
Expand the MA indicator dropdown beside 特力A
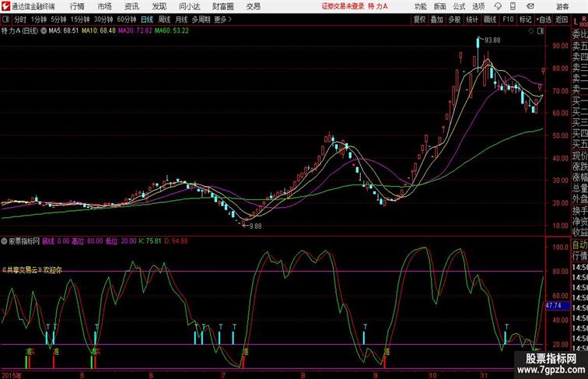44,31
